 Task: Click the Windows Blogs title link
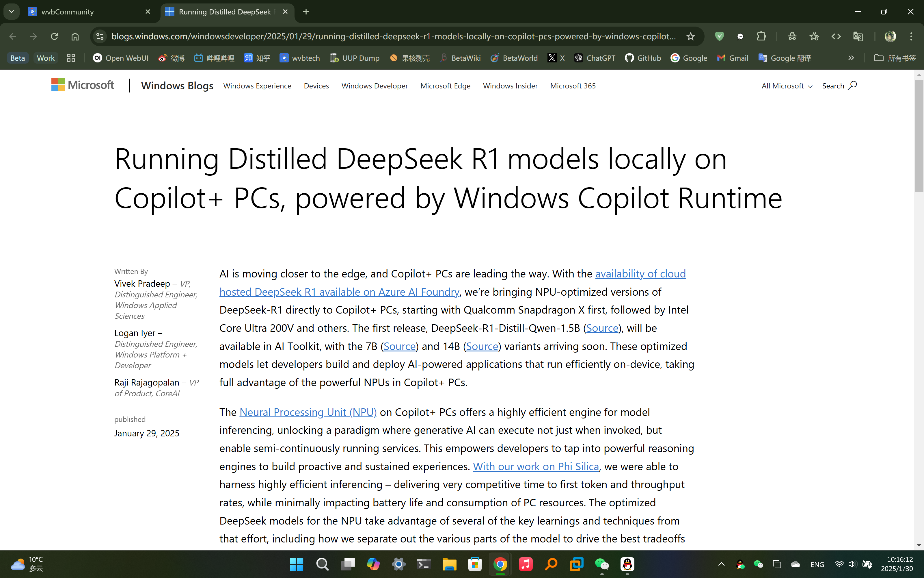pyautogui.click(x=177, y=85)
